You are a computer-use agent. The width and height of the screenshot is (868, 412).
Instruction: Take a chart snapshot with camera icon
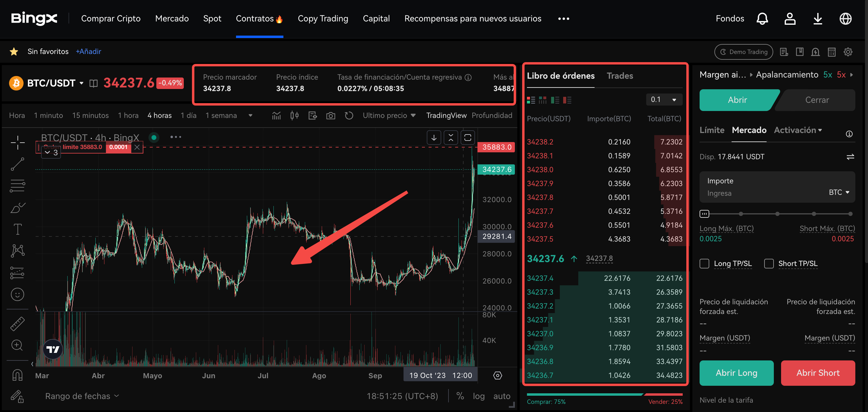330,116
